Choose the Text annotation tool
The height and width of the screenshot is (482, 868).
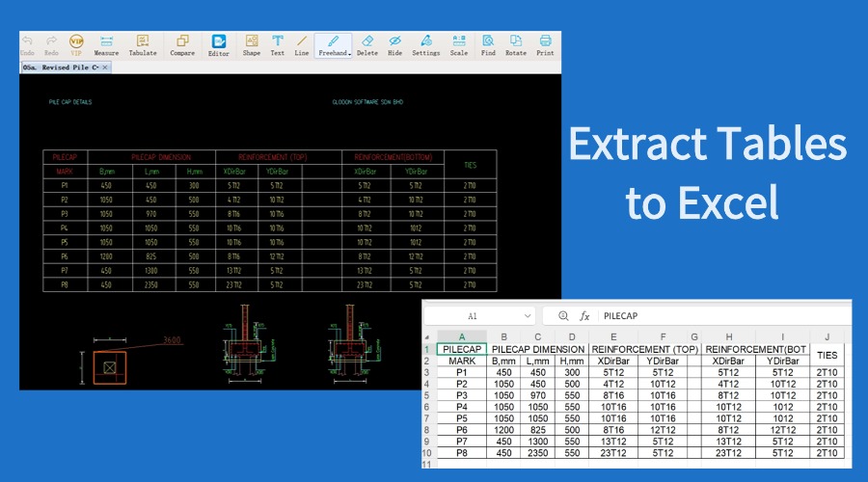tap(278, 44)
